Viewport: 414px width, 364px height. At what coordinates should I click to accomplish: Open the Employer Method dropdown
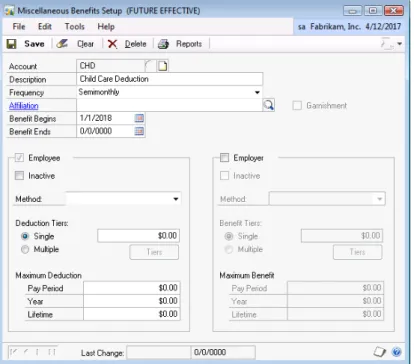click(379, 199)
